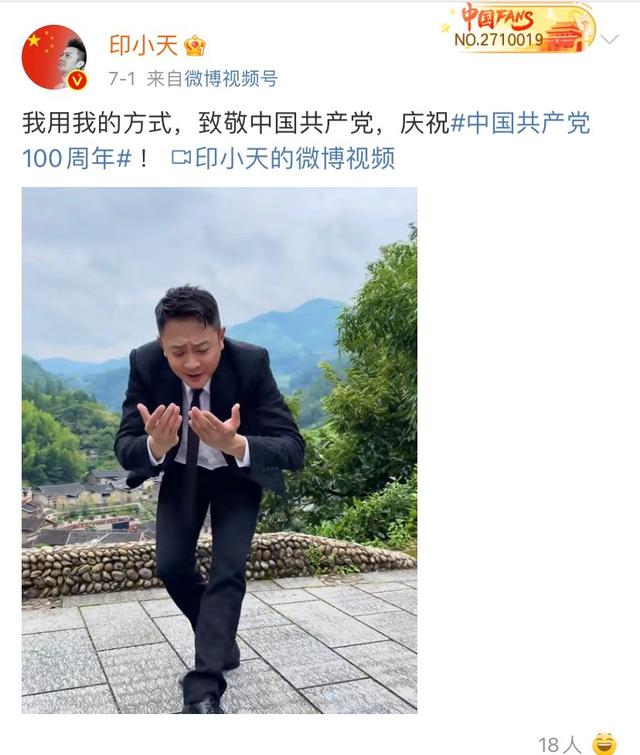This screenshot has width=640, height=755.
Task: Click the video camera icon before 印小天的微博视频
Action: (181, 158)
